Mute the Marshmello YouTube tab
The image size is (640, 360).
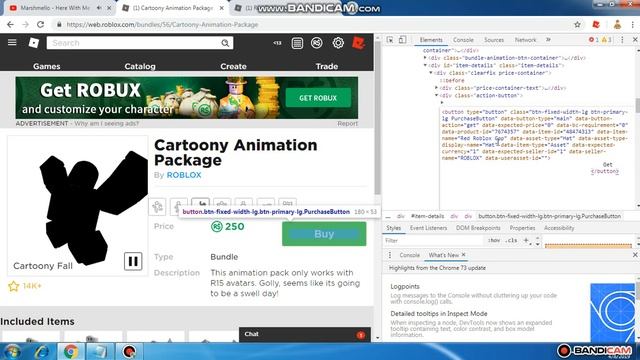(99, 8)
